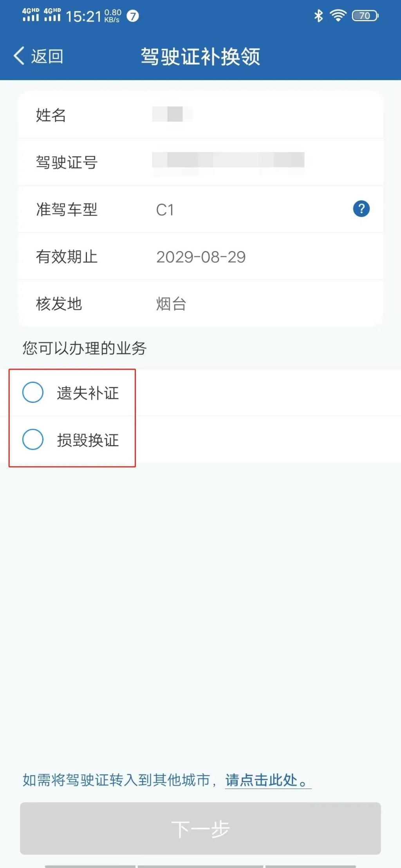The height and width of the screenshot is (868, 401).
Task: Tap the blue question mark help icon
Action: [361, 209]
